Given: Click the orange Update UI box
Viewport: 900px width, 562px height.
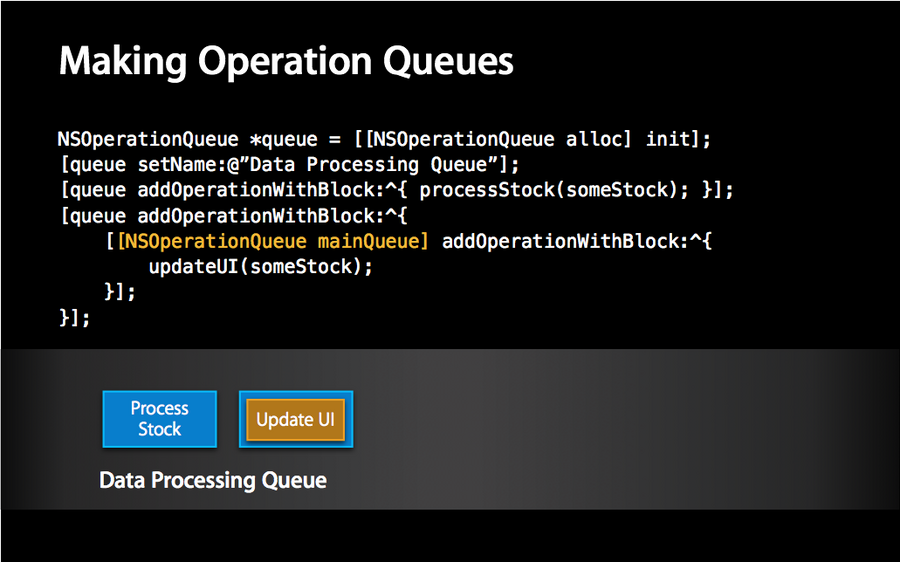Looking at the screenshot, I should click(296, 420).
